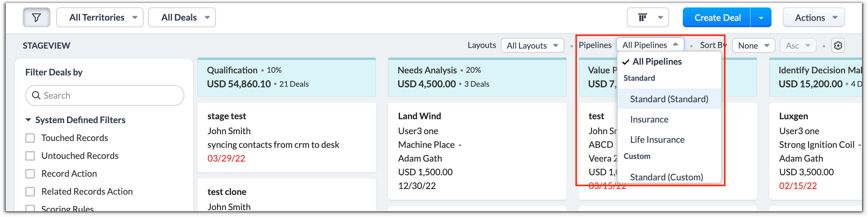Open the kanban view switcher icon
Screen dimensions: 868x217
pyautogui.click(x=647, y=18)
